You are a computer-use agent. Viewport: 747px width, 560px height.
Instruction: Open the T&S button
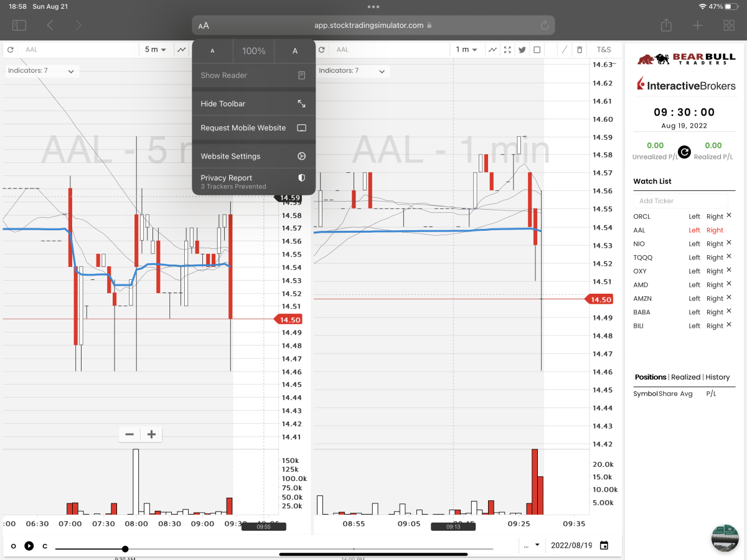click(x=604, y=50)
